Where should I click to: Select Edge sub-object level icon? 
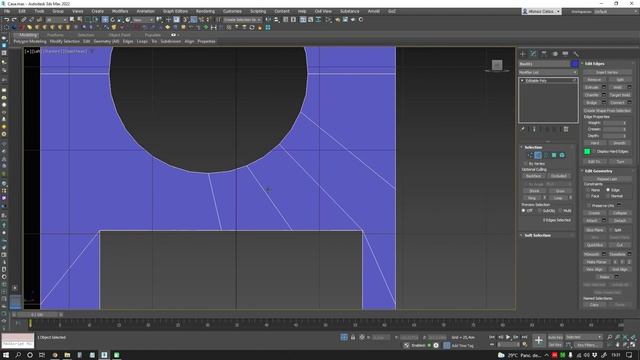pyautogui.click(x=538, y=155)
